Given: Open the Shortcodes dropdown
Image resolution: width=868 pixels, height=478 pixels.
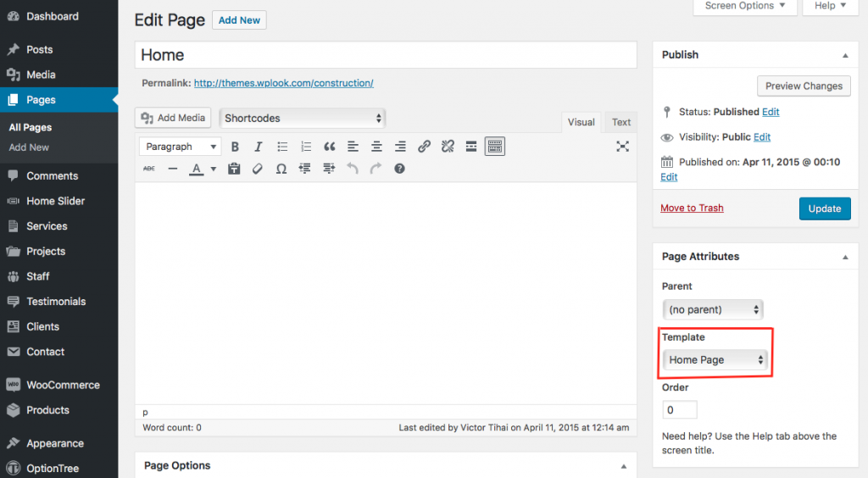Looking at the screenshot, I should coord(302,118).
